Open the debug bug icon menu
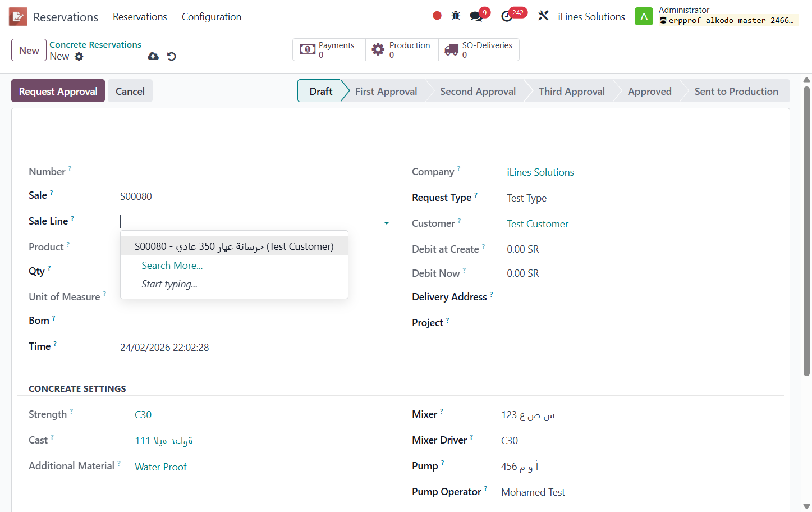812x512 pixels. 456,16
